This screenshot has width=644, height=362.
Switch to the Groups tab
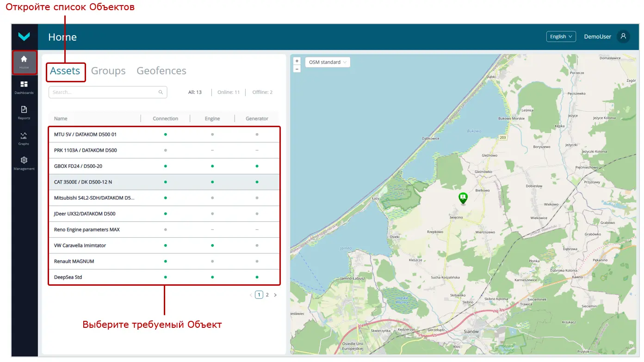(108, 71)
